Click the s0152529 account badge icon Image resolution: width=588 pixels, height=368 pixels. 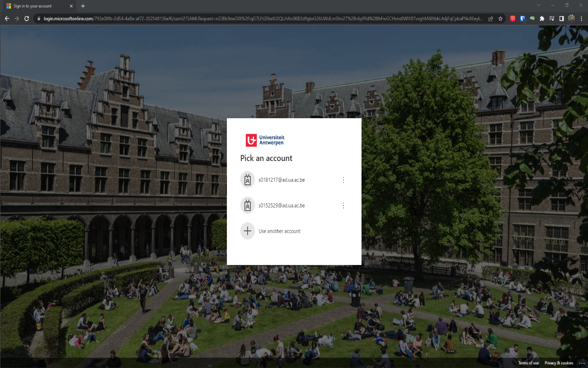coord(248,205)
